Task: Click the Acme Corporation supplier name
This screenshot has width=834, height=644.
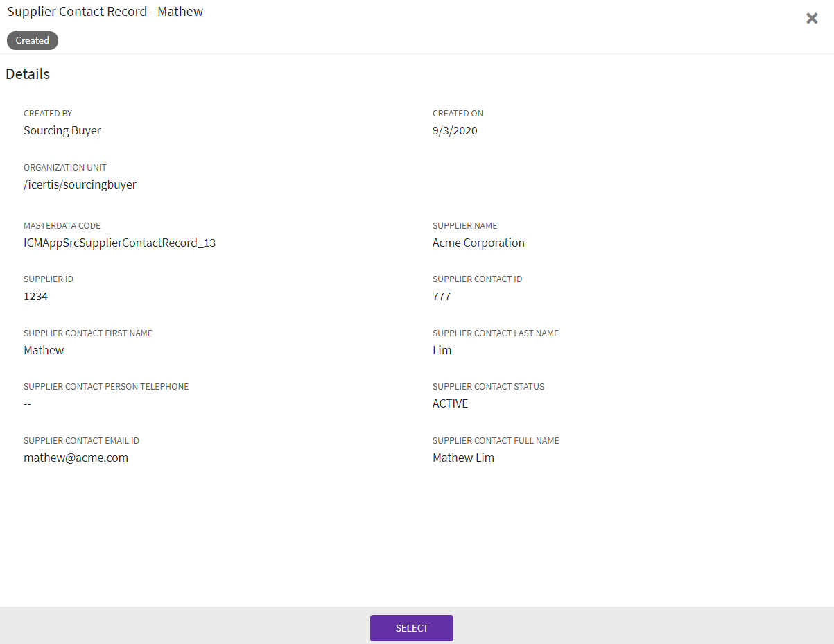Action: coord(478,243)
